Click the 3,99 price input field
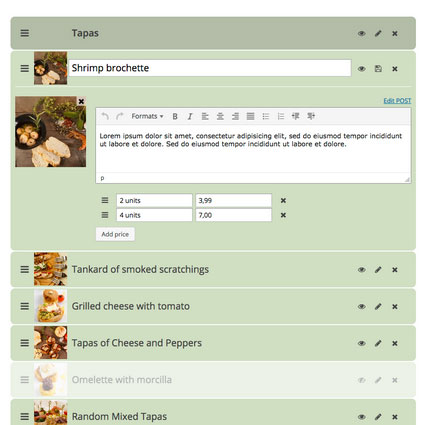The height and width of the screenshot is (425, 425). click(234, 200)
